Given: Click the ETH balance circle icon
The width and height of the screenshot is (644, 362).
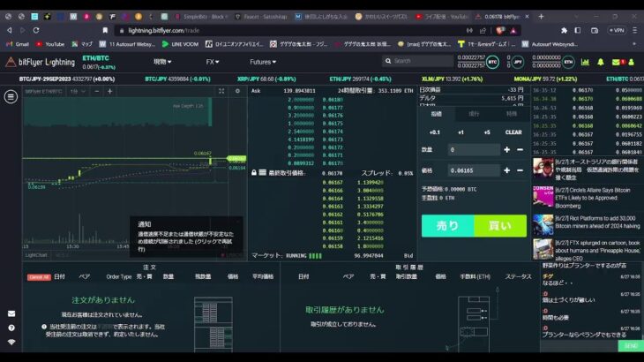Looking at the screenshot, I should click(x=568, y=62).
